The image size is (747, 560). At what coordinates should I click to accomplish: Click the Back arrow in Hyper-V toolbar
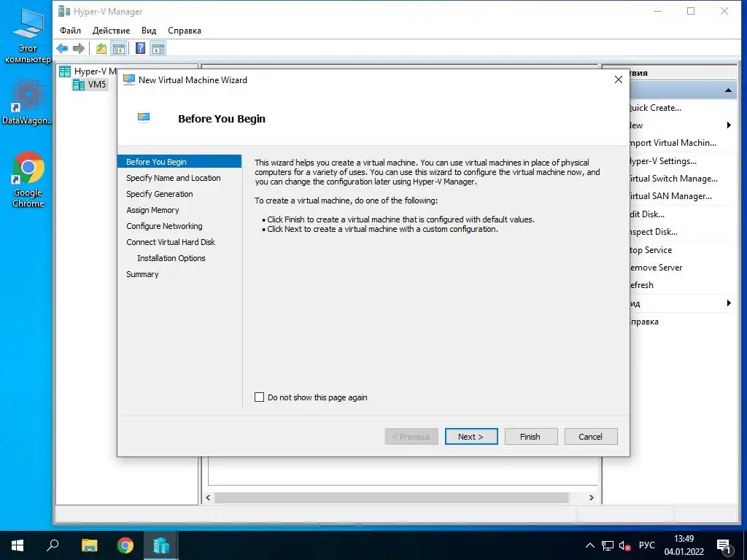[62, 48]
